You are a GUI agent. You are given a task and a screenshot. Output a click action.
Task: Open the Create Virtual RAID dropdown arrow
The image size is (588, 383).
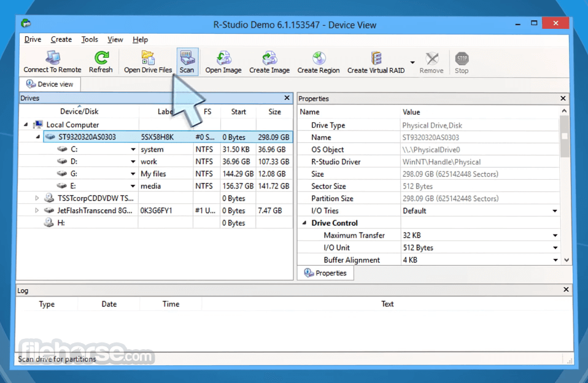pyautogui.click(x=412, y=62)
